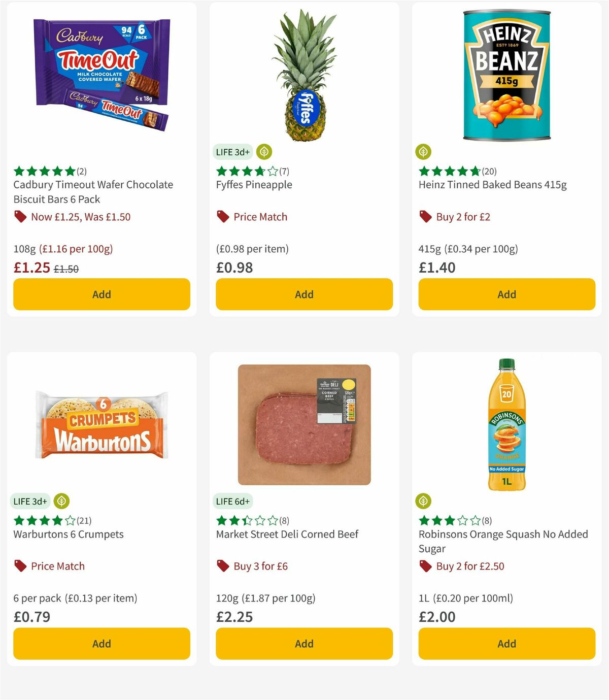
Task: Click the review count (7) for Fyffes Pineapple
Action: click(x=284, y=171)
